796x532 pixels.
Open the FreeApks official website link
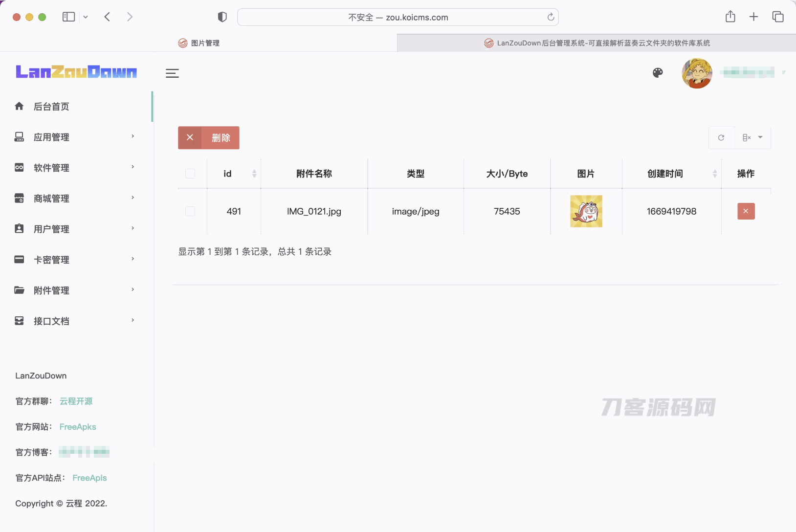tap(77, 426)
